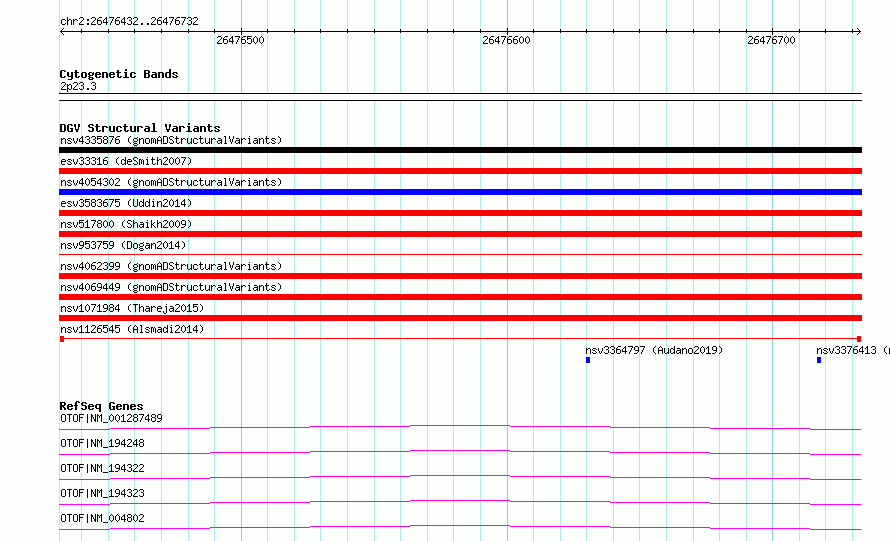
Task: Click the right red end marker of nsv1126545
Action: tap(859, 339)
